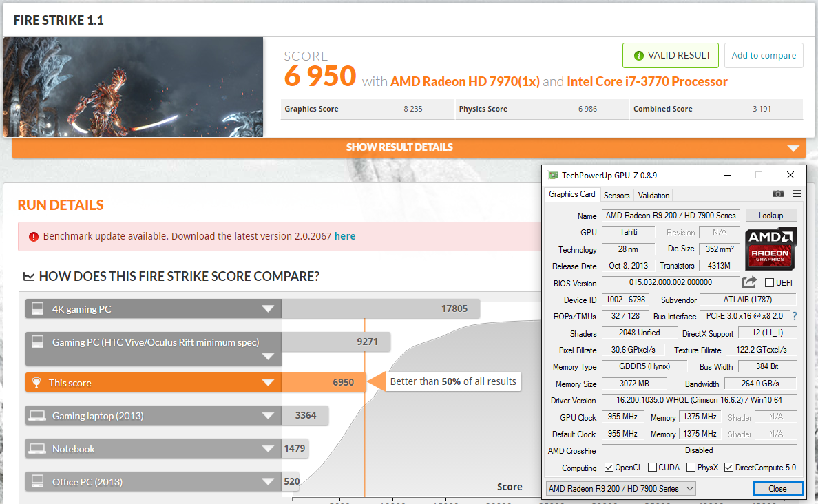Click the GPU-Z app icon in title bar
The width and height of the screenshot is (818, 504).
[553, 176]
